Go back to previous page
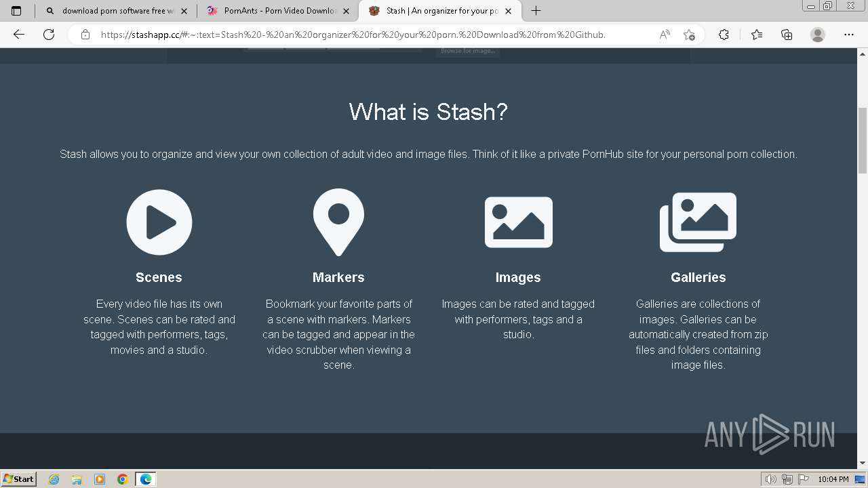This screenshot has width=868, height=488. coord(19,35)
